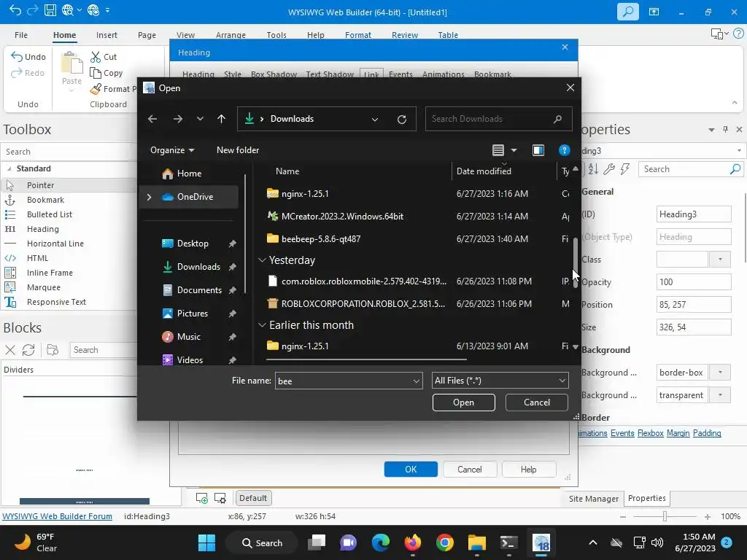Click the Flexbox link in Properties
Screen dimensions: 747x560
point(650,433)
